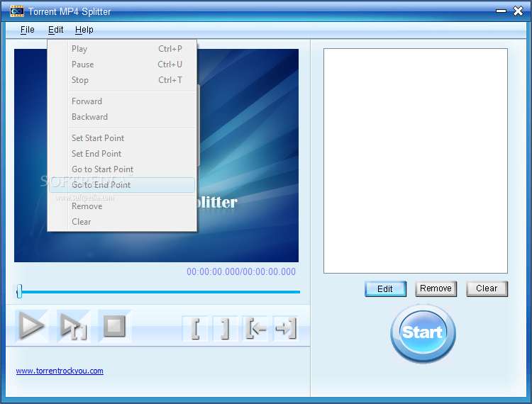The width and height of the screenshot is (532, 404).
Task: Select Go to End Point entry
Action: click(122, 185)
